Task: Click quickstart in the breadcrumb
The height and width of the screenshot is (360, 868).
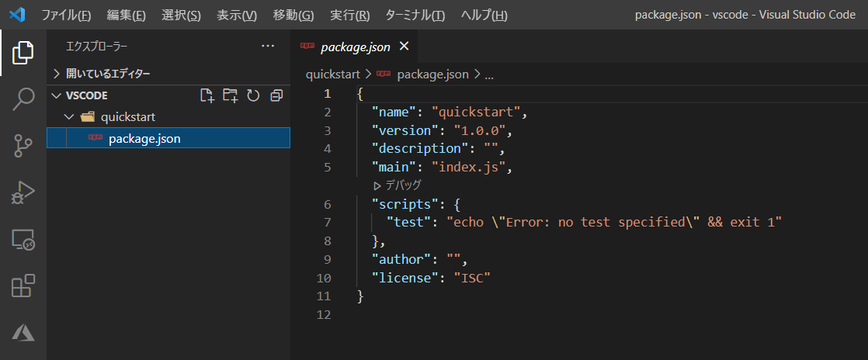Action: pyautogui.click(x=333, y=74)
